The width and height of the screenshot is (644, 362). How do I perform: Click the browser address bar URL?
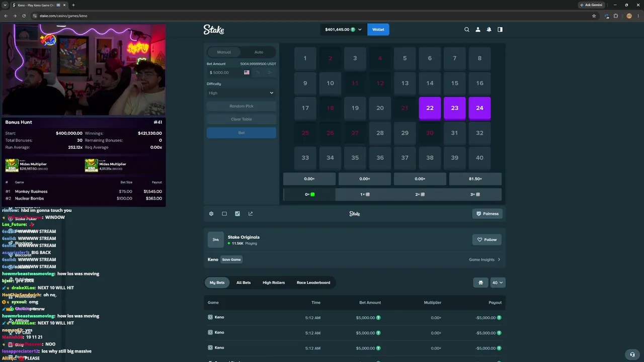coord(63,16)
